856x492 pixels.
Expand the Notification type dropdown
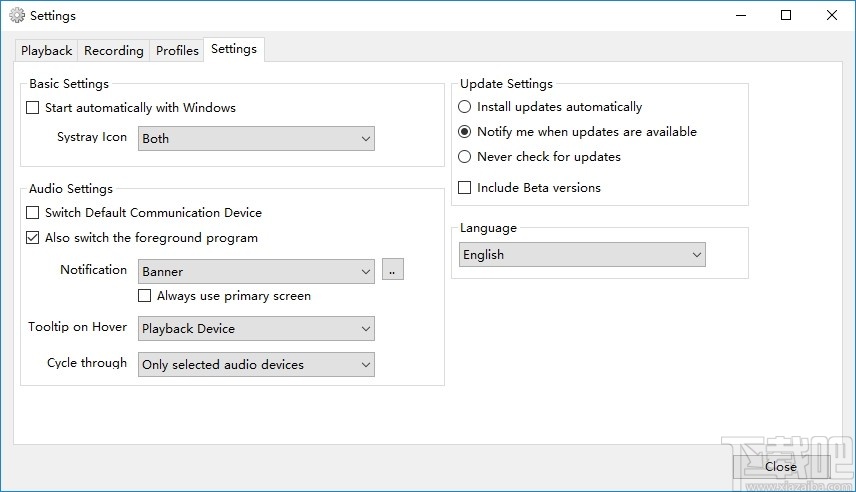tap(256, 271)
